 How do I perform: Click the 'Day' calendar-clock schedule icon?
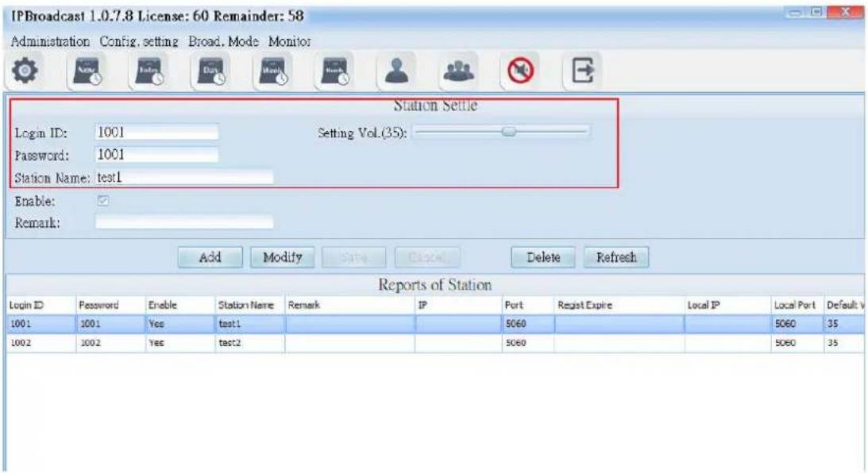click(x=211, y=71)
